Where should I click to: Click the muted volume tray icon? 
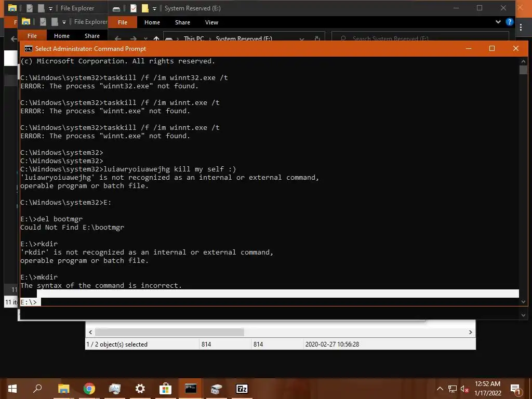[464, 389]
